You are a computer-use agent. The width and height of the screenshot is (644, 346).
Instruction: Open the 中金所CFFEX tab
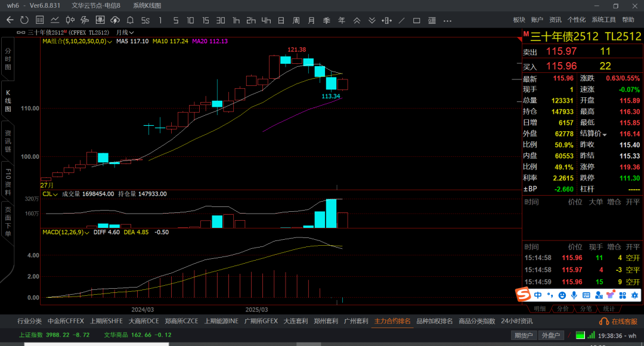tap(66, 322)
